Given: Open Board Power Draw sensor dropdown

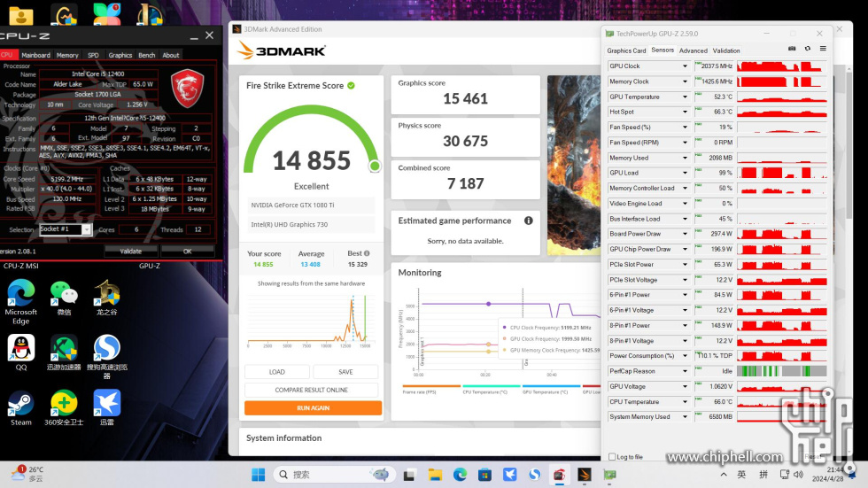Looking at the screenshot, I should coord(685,234).
